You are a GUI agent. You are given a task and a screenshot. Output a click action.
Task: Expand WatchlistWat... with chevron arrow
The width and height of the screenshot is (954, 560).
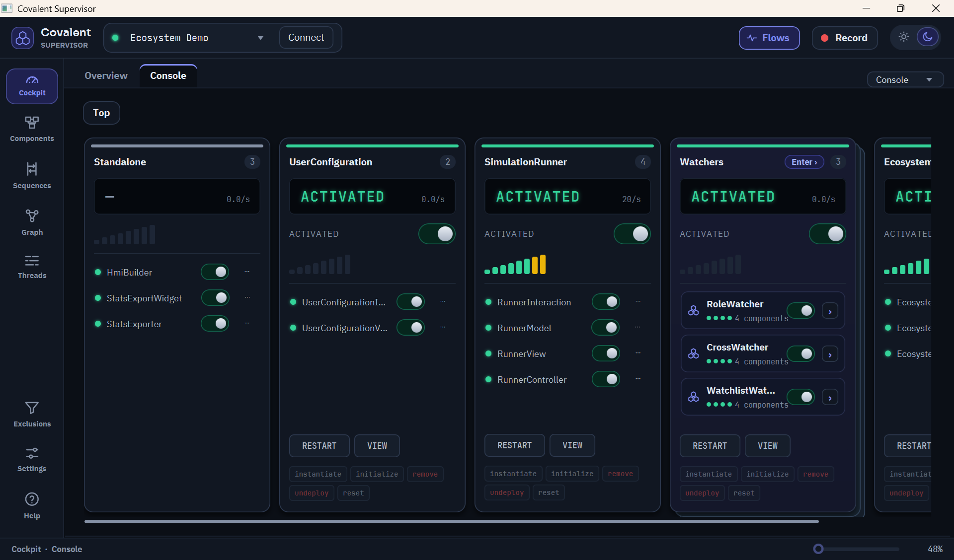[830, 398]
